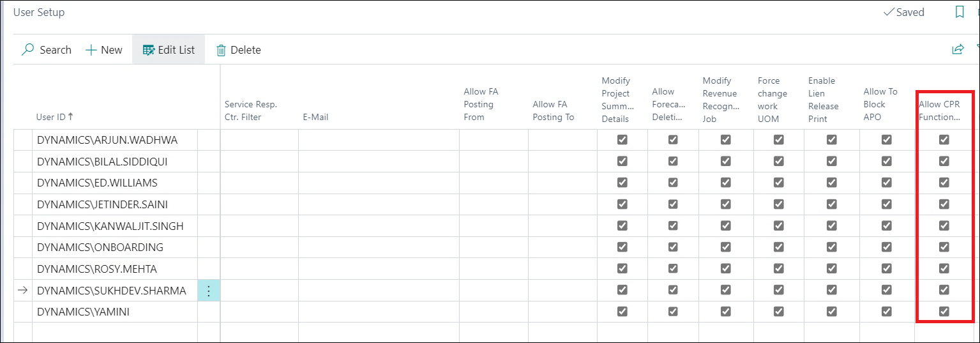Viewport: 980px width, 343px height.
Task: Open the Allow CPR Function column header
Action: [x=939, y=111]
